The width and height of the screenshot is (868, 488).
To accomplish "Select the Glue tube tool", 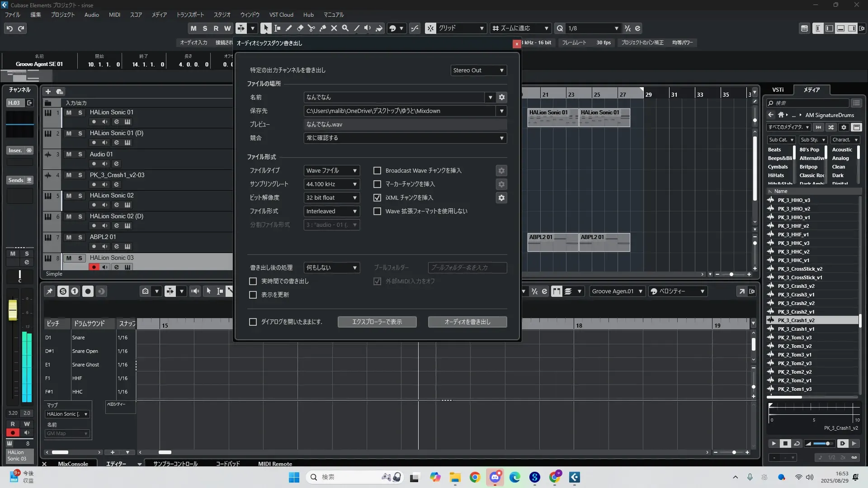I will click(x=323, y=28).
